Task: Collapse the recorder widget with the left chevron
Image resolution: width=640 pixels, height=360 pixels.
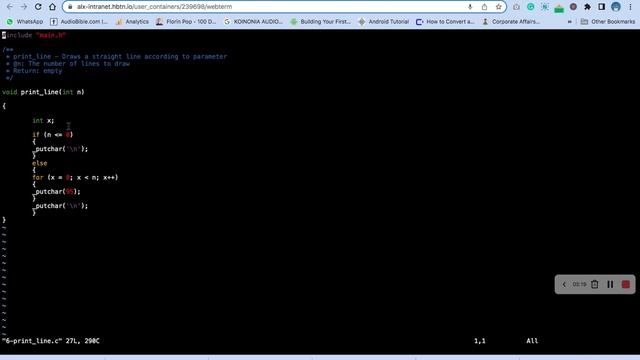Action: [564, 284]
